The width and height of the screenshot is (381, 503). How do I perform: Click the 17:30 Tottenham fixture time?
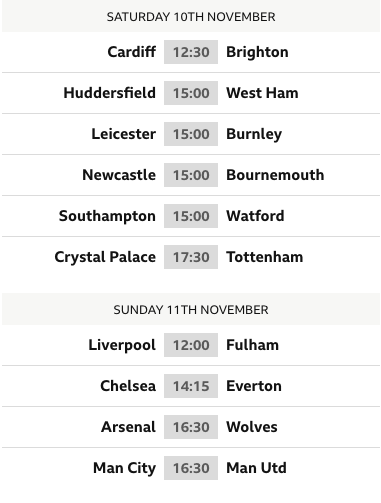click(x=191, y=257)
